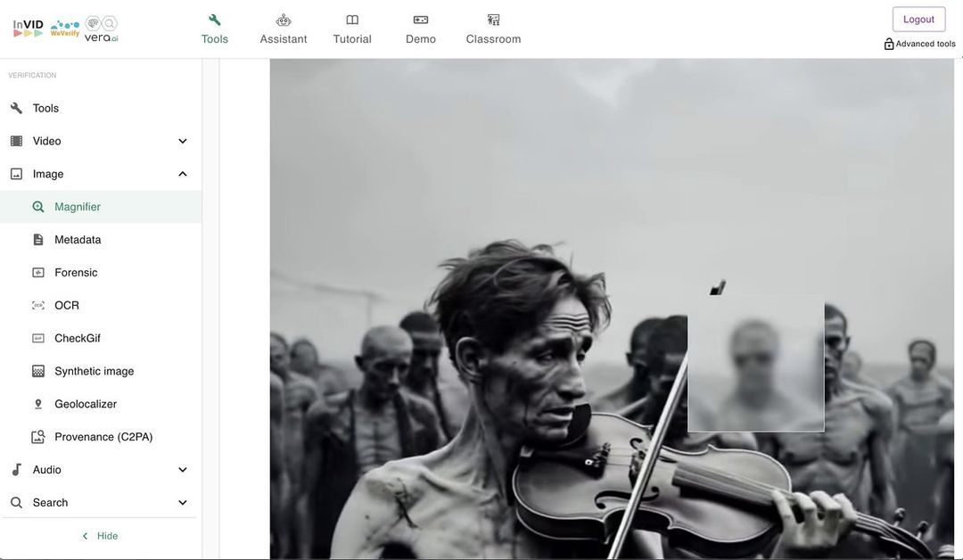The height and width of the screenshot is (560, 963).
Task: Click the Provenance (C2PA) icon
Action: tap(38, 437)
